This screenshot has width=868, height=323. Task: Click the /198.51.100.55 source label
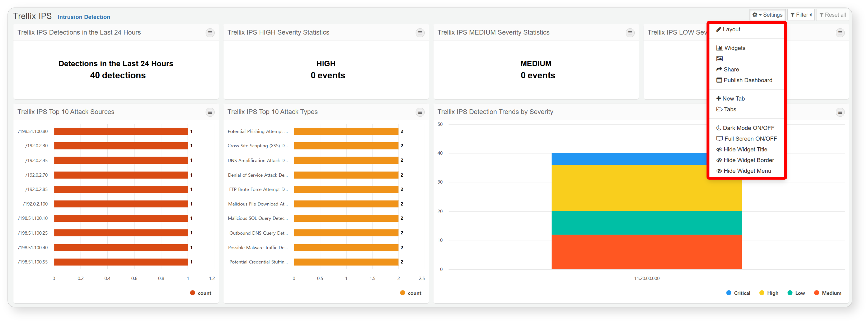33,262
